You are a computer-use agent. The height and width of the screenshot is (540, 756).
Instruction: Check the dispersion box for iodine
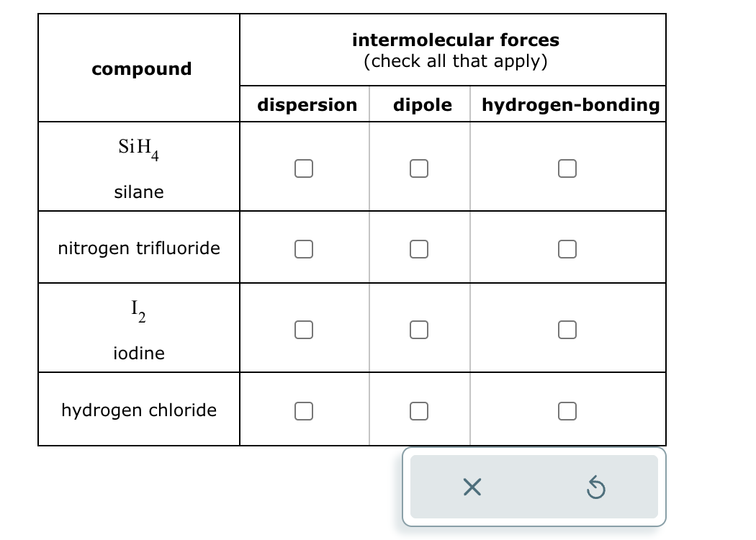(304, 330)
